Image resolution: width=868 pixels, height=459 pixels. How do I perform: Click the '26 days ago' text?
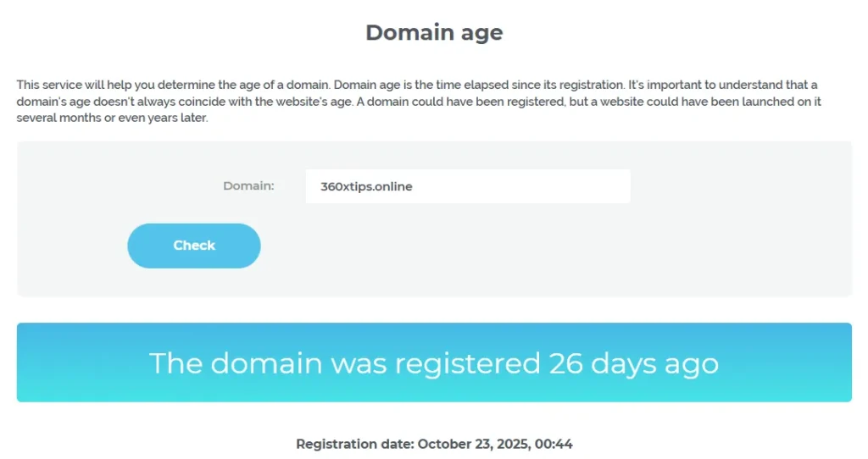[x=633, y=362]
